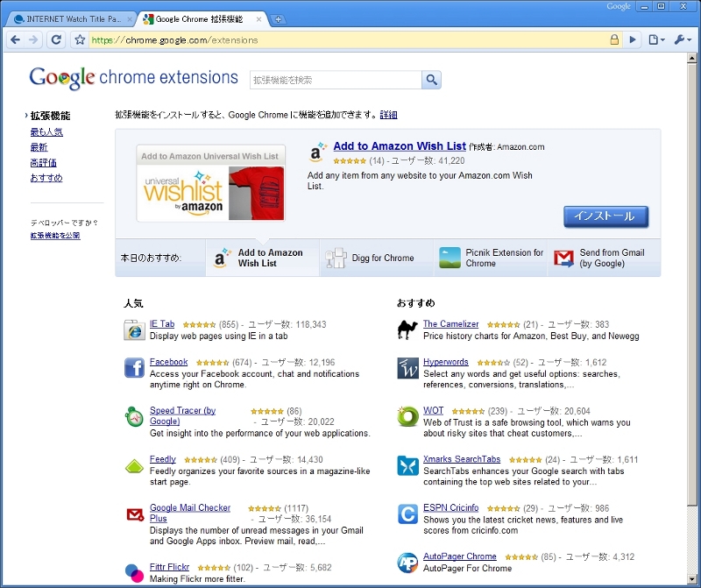This screenshot has height=588, width=701.
Task: Select Send from Gmail featured tab
Action: 604,258
